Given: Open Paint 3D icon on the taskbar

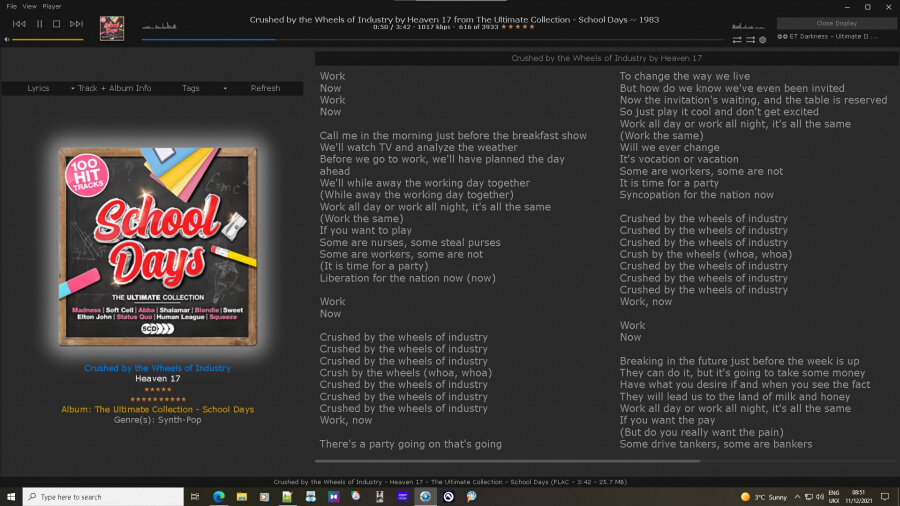Looking at the screenshot, I should 471,497.
